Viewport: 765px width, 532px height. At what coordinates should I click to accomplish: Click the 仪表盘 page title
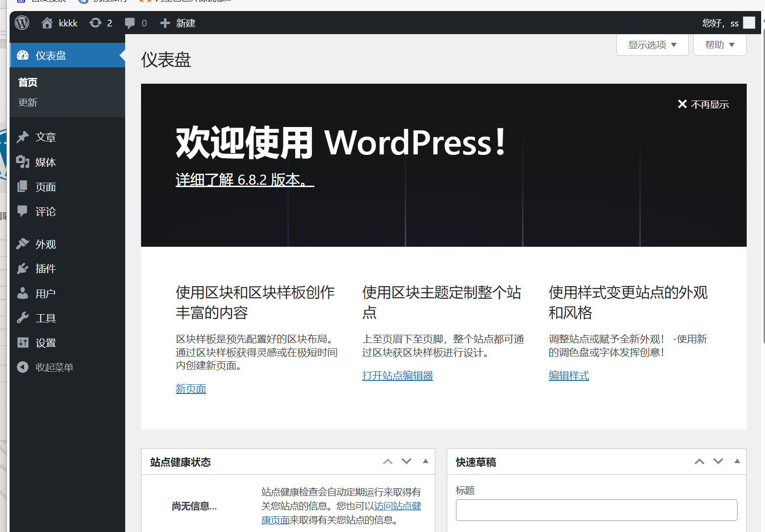point(166,60)
